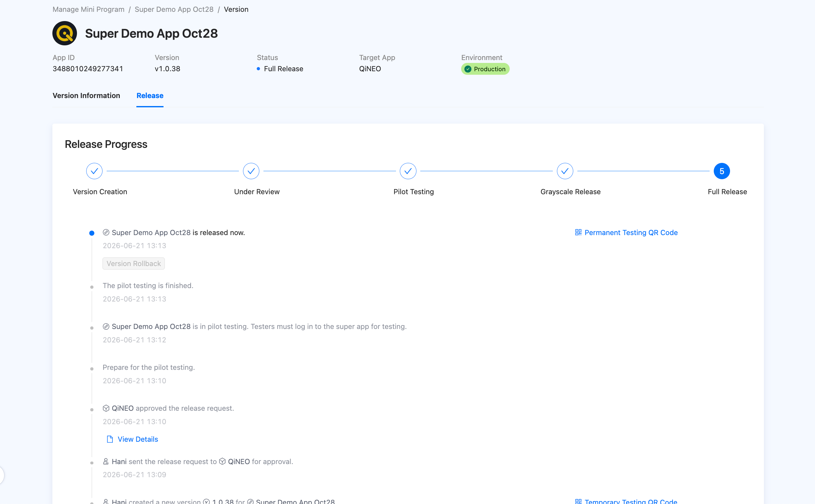Click the 'QiNEO approved the release request' entry
815x504 pixels.
[x=168, y=408]
